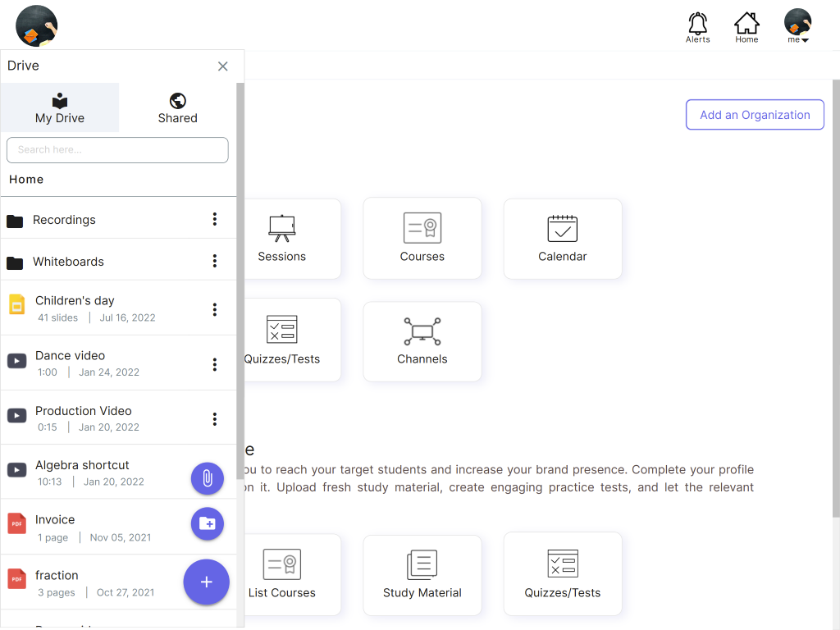Open the Study Material tile
840x630 pixels.
422,574
